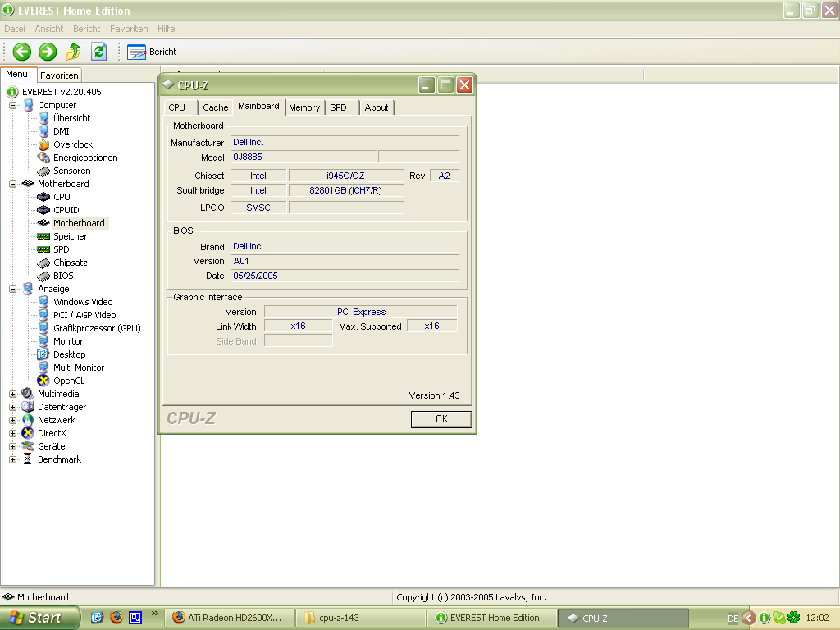Click the Refresh toolbar icon
This screenshot has height=630, width=840.
(98, 52)
